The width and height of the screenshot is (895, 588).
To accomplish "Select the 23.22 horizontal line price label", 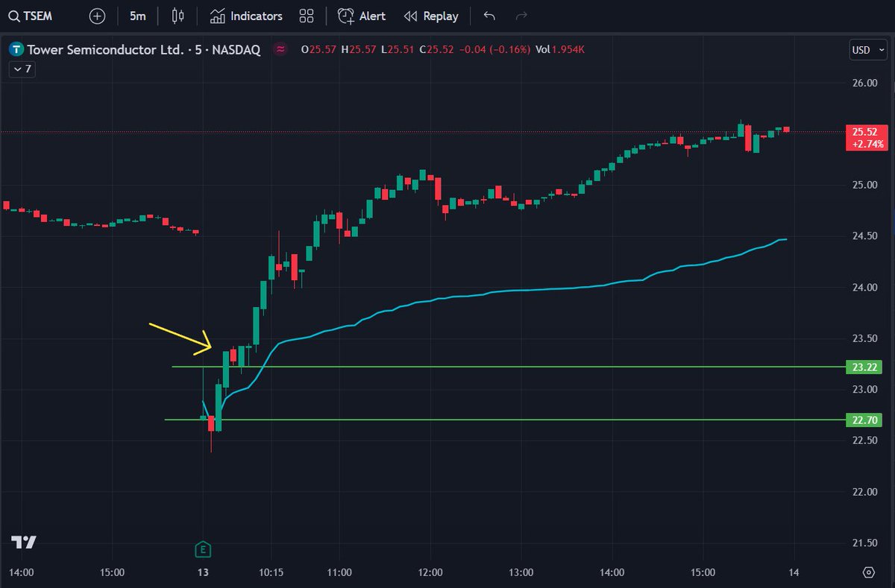I will pyautogui.click(x=866, y=367).
